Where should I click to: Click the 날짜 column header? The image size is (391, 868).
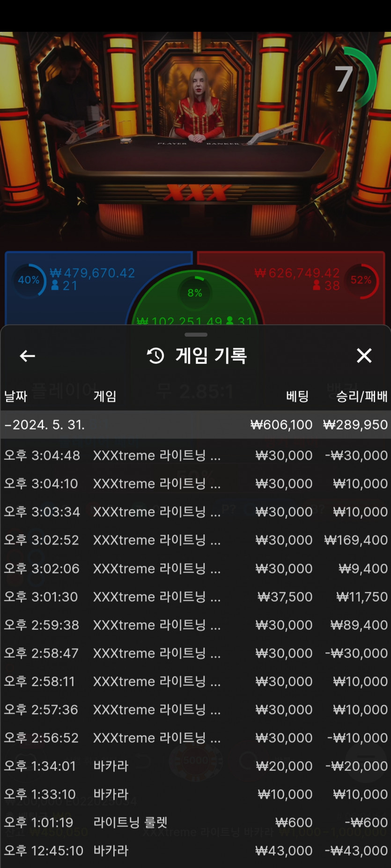(15, 397)
